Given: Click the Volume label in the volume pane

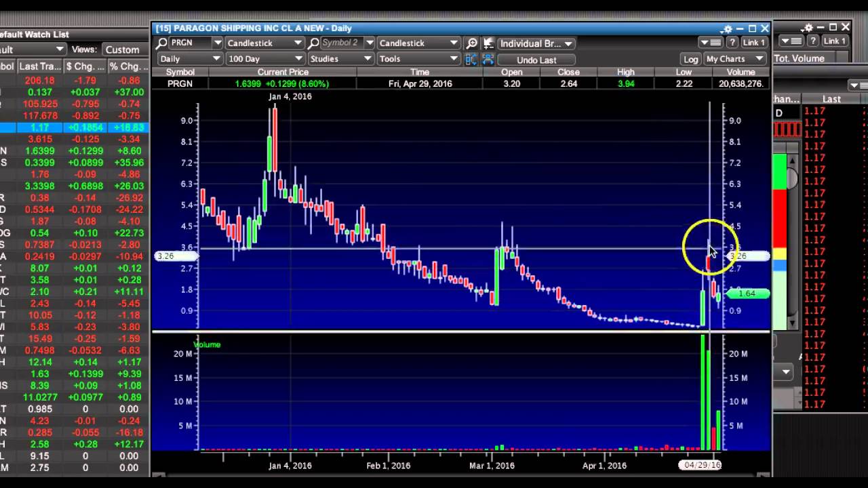Looking at the screenshot, I should click(x=207, y=345).
